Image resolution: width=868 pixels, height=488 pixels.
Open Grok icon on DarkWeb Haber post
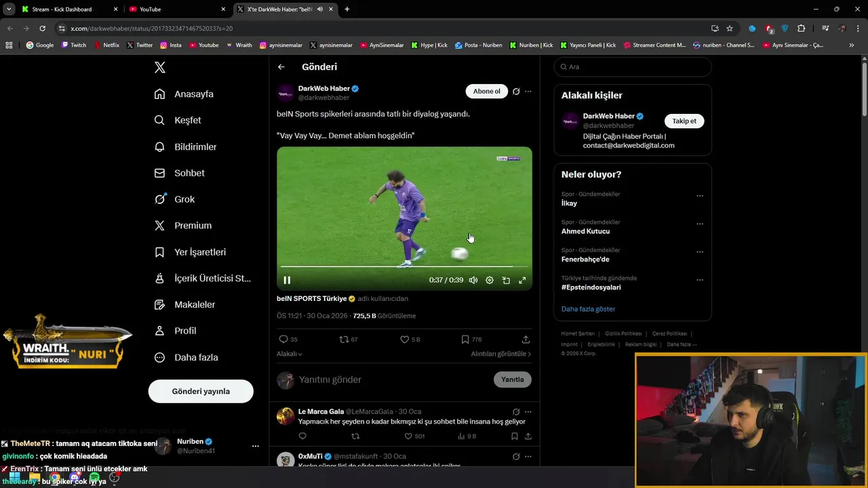click(x=516, y=91)
